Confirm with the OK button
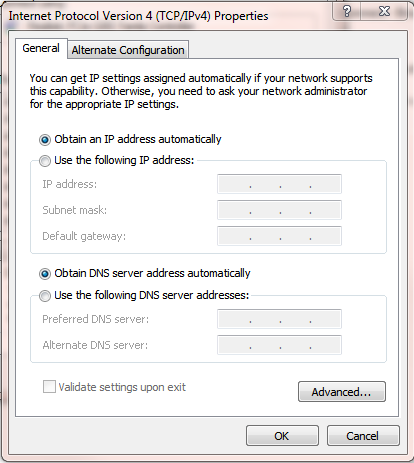The height and width of the screenshot is (463, 414). coord(282,436)
